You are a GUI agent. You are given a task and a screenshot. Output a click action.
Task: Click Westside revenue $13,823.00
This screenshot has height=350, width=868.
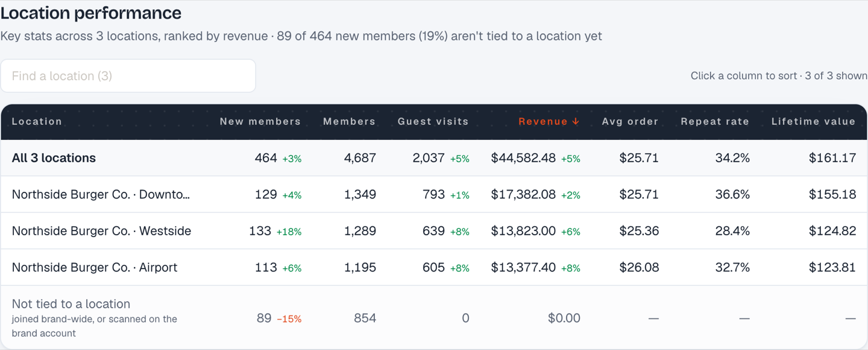523,231
